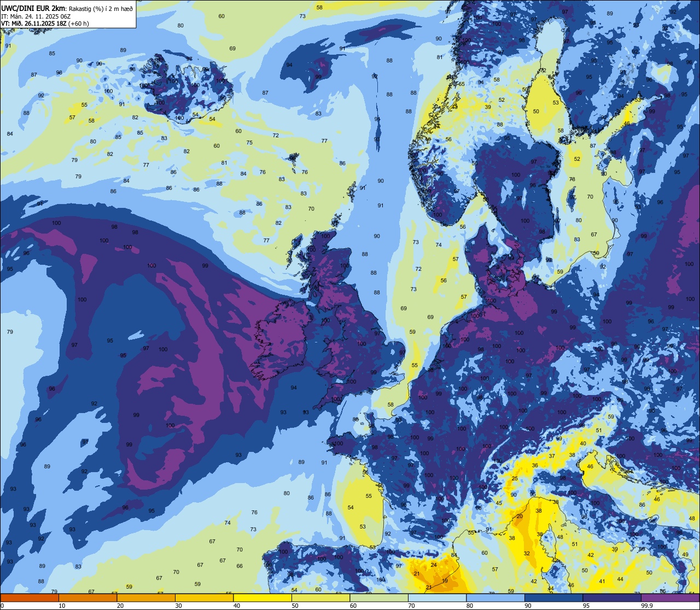The width and height of the screenshot is (700, 610).
Task: Pick the pale green swatch between 60 and 70
Action: (379, 597)
